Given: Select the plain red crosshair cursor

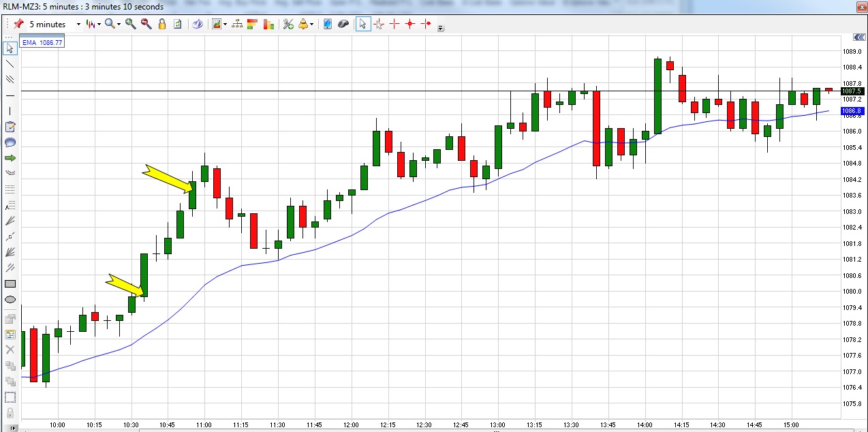Looking at the screenshot, I should [x=394, y=24].
